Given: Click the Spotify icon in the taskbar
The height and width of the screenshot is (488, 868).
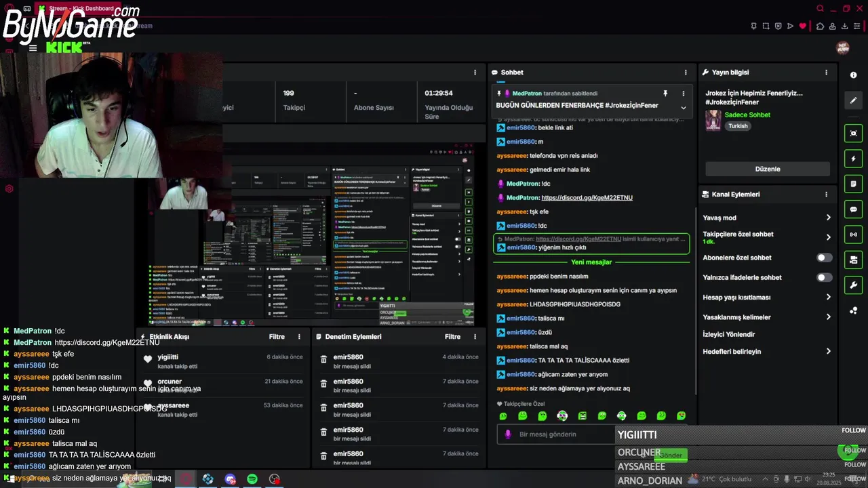Looking at the screenshot, I should pyautogui.click(x=252, y=479).
